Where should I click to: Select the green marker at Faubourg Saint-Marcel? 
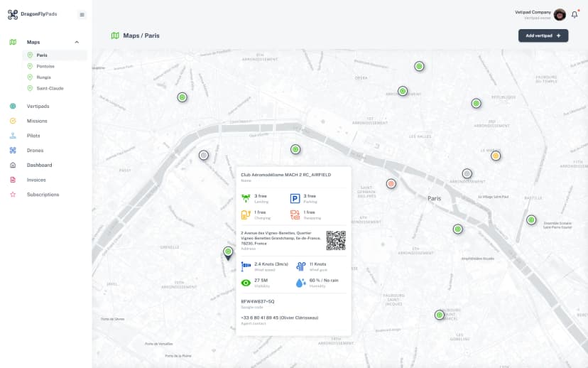coord(440,315)
